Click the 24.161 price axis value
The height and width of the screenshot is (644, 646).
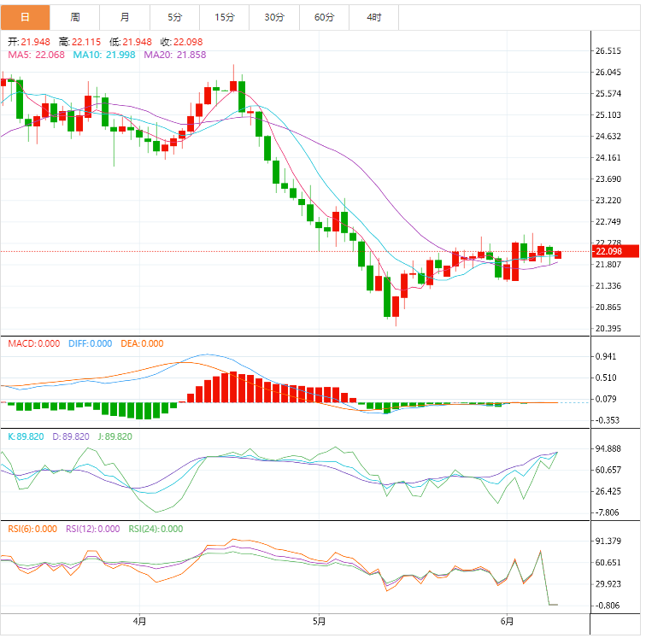click(608, 158)
